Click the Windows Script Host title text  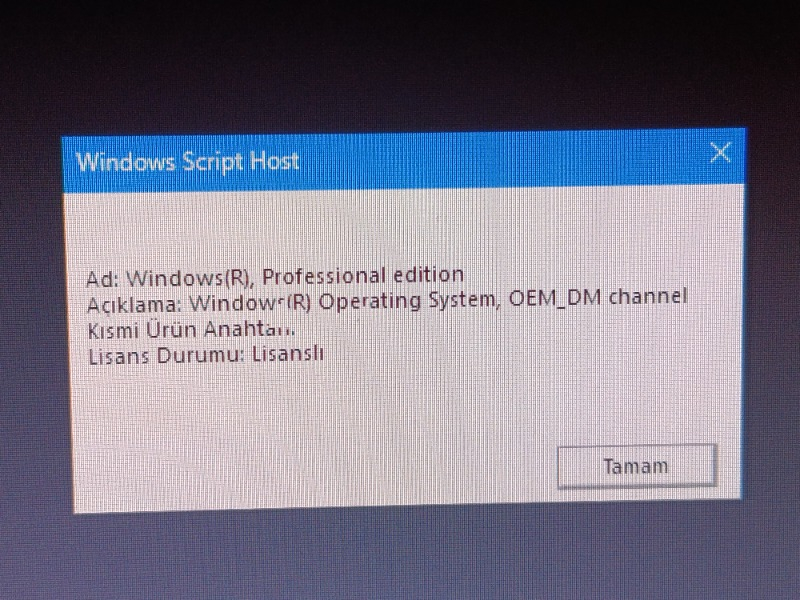(x=187, y=162)
